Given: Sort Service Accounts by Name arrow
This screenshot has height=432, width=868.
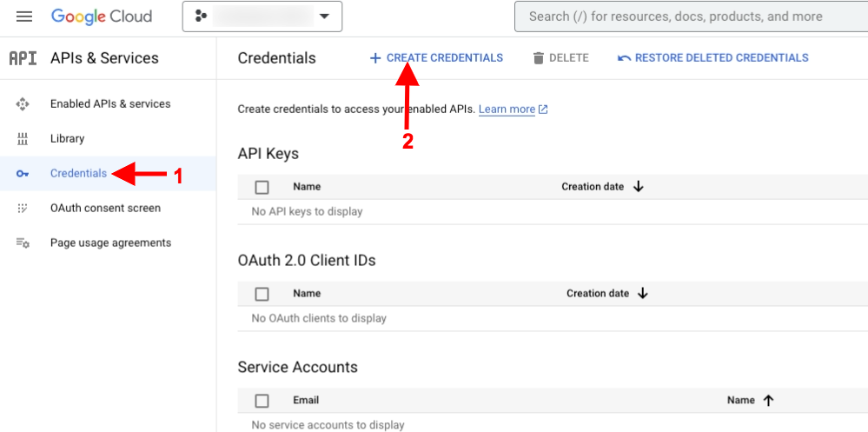Looking at the screenshot, I should pos(768,401).
